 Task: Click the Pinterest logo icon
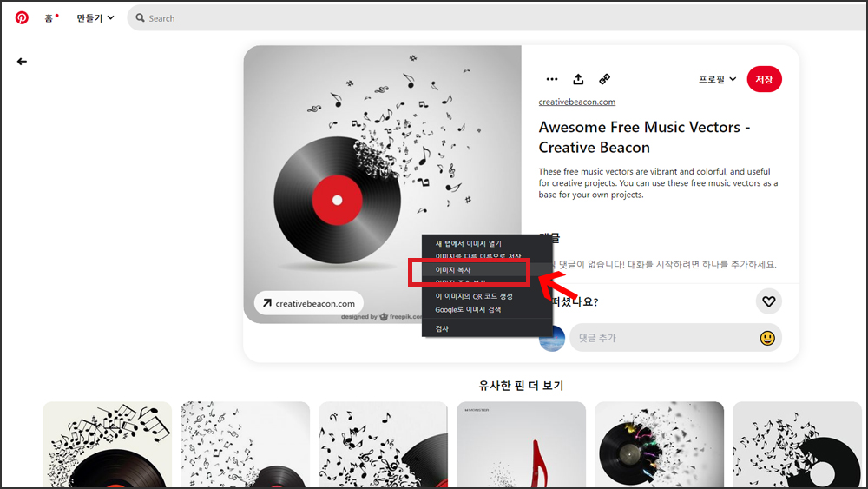(22, 17)
